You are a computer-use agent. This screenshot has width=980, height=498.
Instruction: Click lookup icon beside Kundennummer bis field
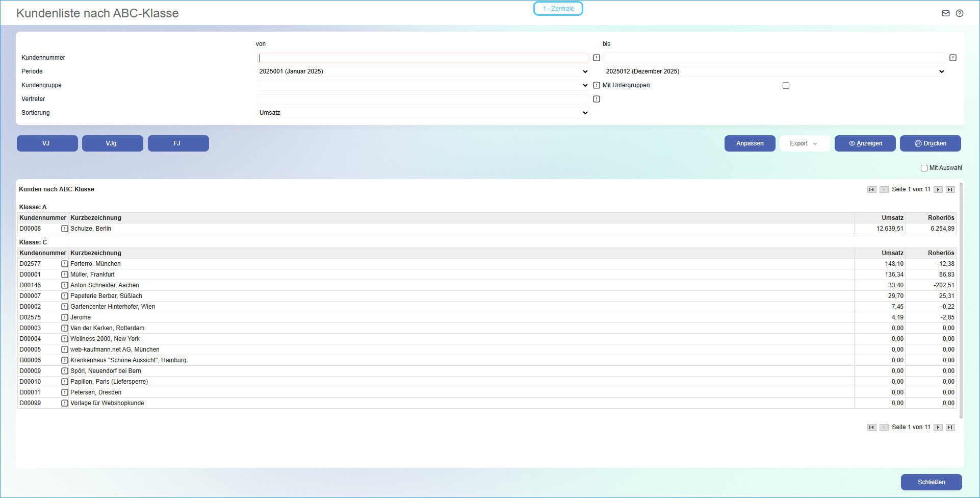[953, 58]
